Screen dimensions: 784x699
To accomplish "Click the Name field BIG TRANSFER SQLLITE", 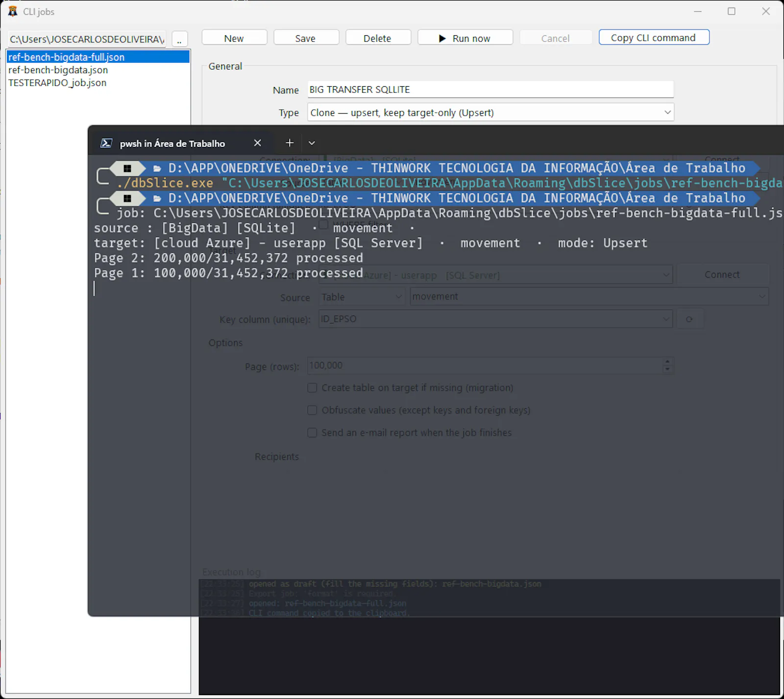I will pos(490,90).
